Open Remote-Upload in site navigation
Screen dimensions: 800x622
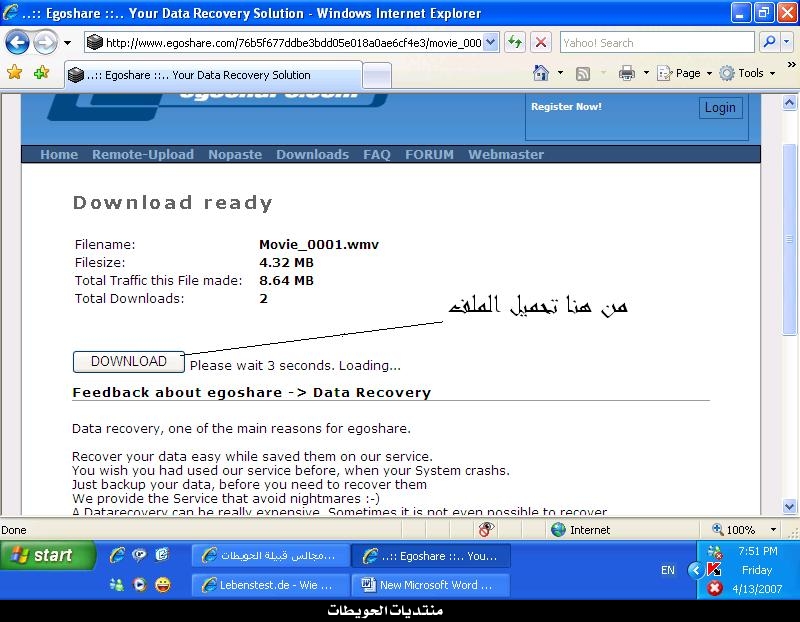click(143, 154)
